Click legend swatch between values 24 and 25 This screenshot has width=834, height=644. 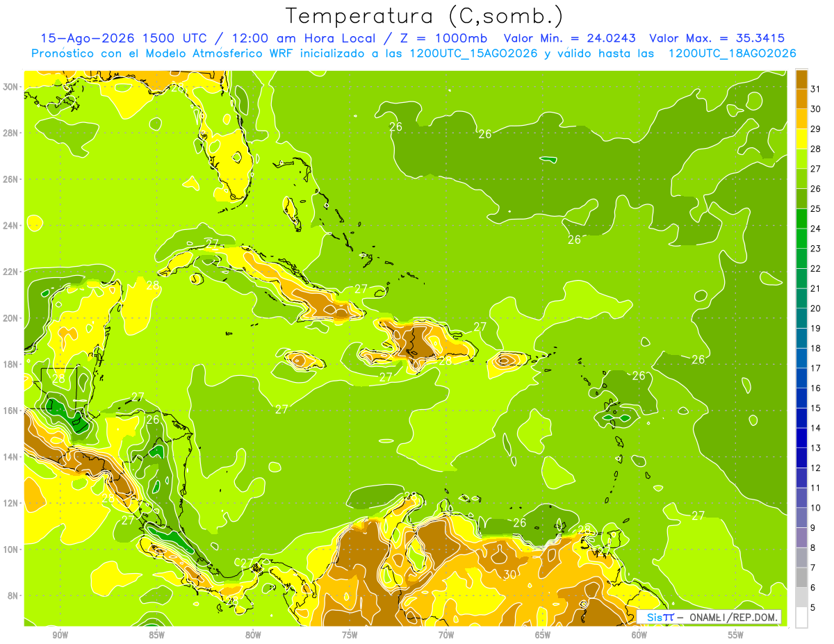coord(801,219)
